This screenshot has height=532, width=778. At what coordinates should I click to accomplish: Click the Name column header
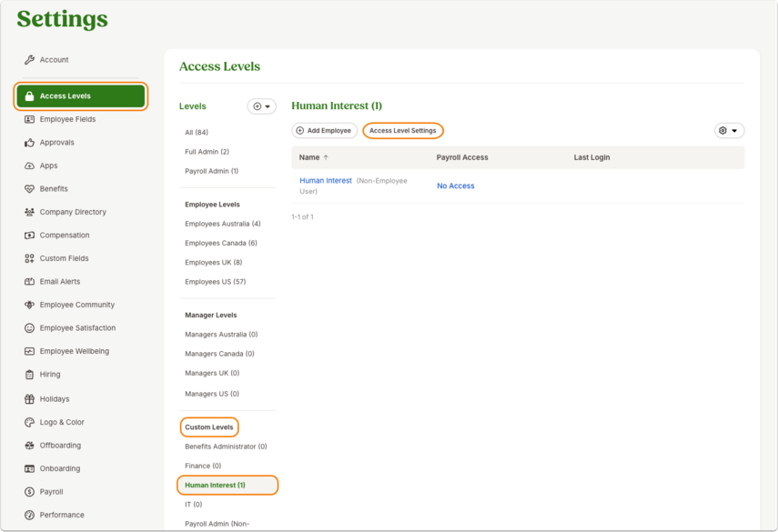[309, 157]
